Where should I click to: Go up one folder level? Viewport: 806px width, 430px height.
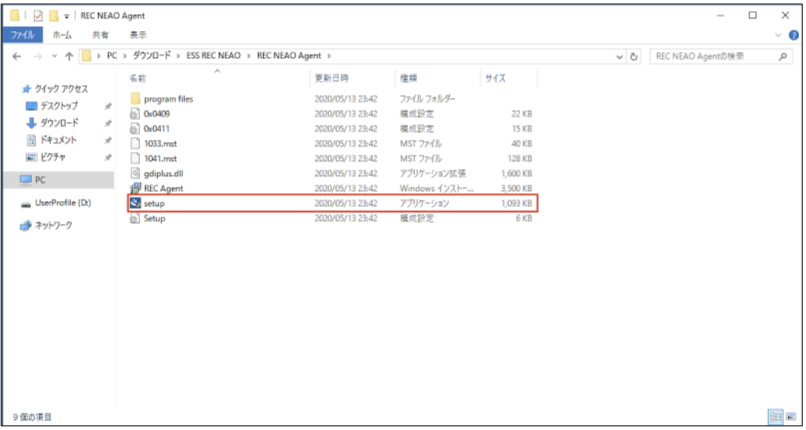coord(69,57)
